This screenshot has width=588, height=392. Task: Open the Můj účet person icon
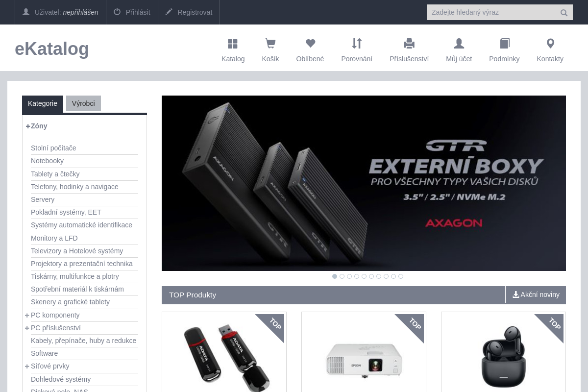point(459,44)
